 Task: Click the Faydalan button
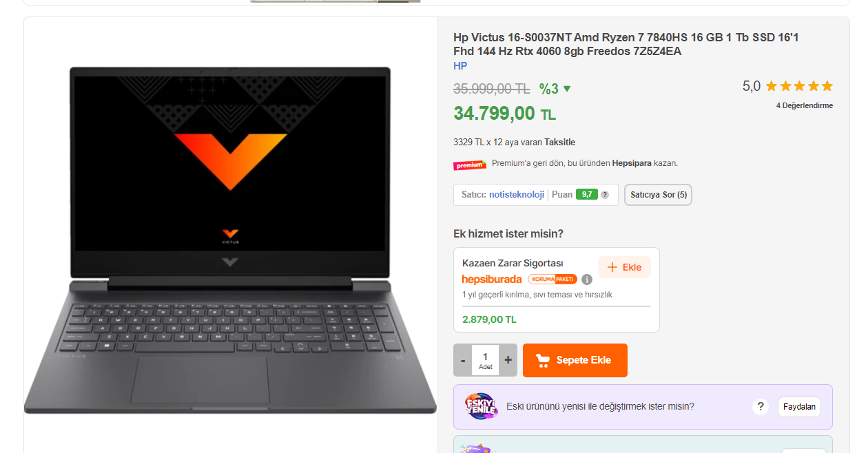pyautogui.click(x=799, y=407)
